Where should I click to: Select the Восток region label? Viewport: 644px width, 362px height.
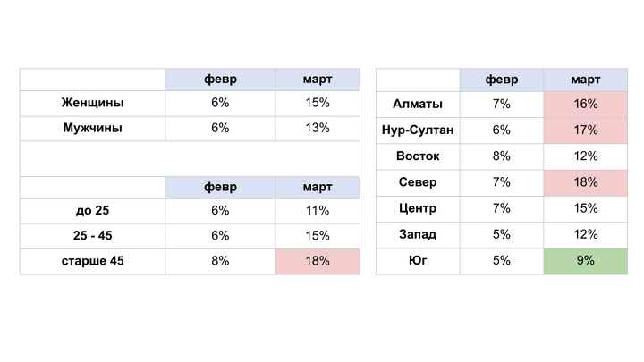tap(418, 156)
